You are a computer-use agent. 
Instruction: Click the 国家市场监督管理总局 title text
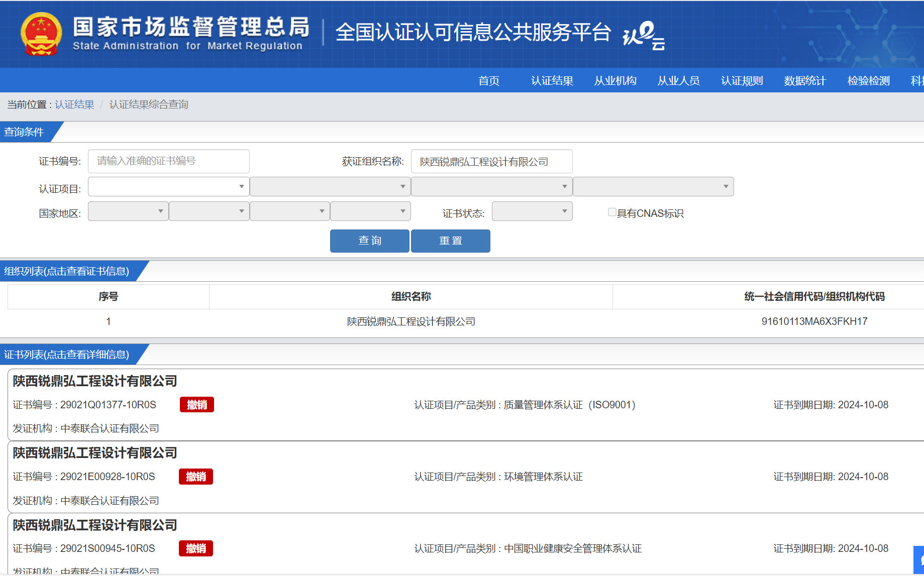coord(191,27)
